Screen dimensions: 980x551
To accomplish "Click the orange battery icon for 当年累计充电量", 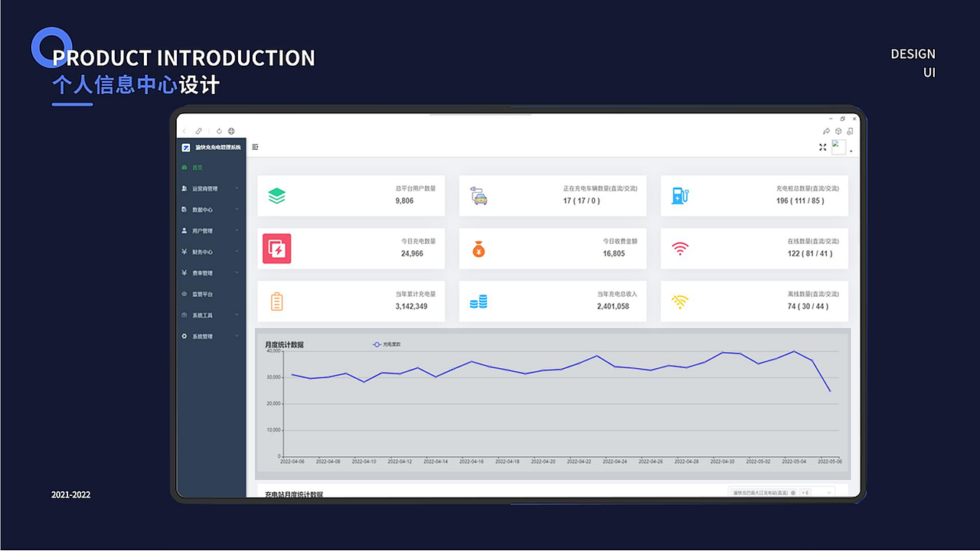I will click(277, 302).
